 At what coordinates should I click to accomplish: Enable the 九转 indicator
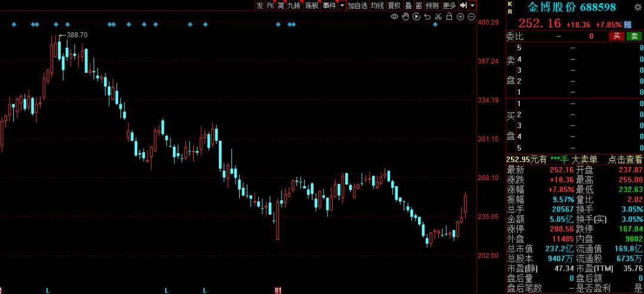294,5
